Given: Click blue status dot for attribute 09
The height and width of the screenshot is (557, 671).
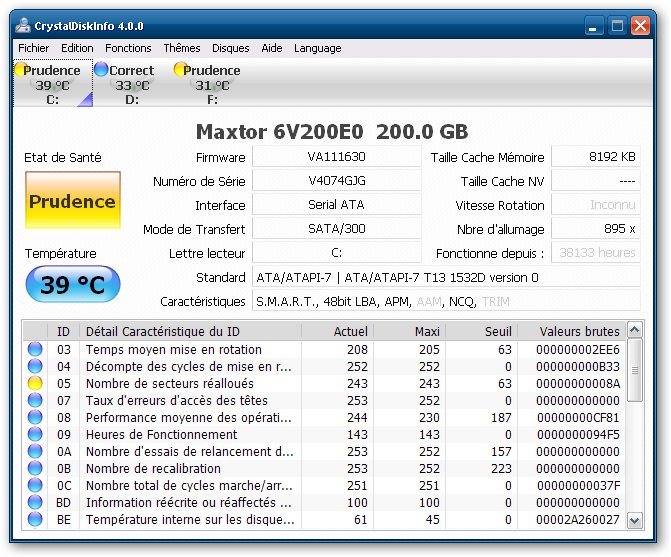Looking at the screenshot, I should (x=35, y=435).
